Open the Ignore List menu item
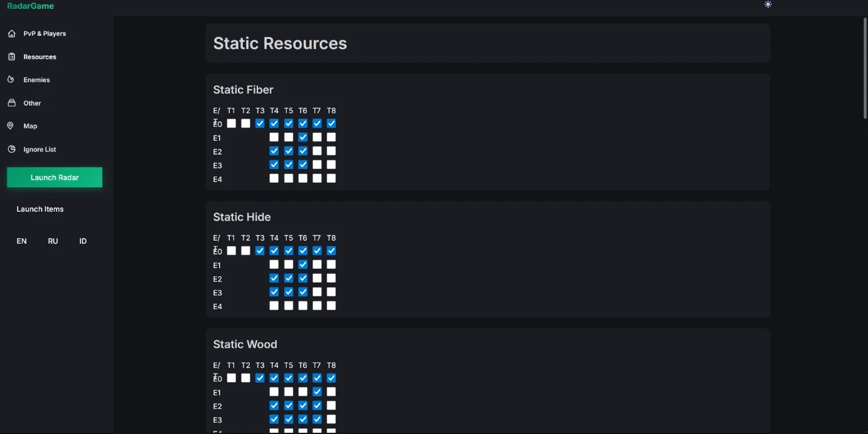 [40, 149]
